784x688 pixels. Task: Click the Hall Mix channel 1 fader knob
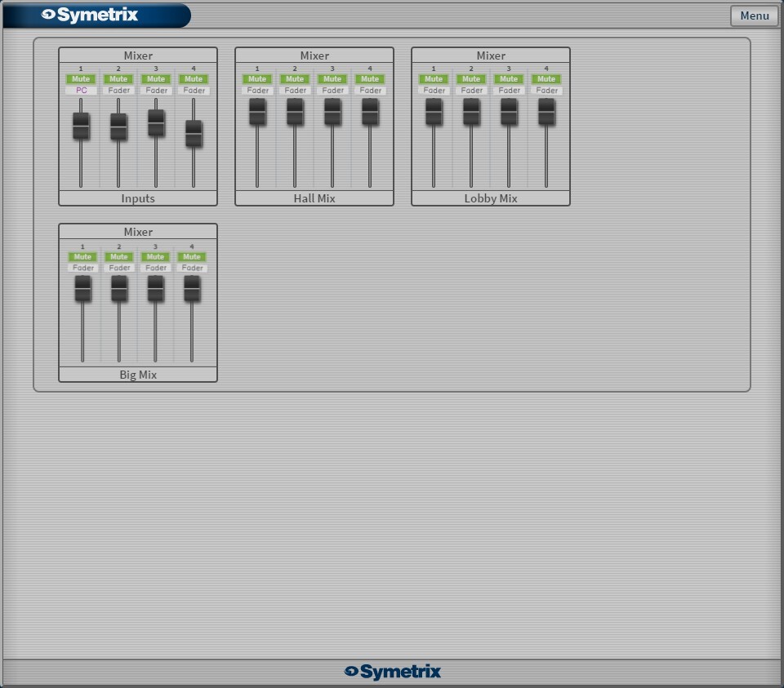257,112
